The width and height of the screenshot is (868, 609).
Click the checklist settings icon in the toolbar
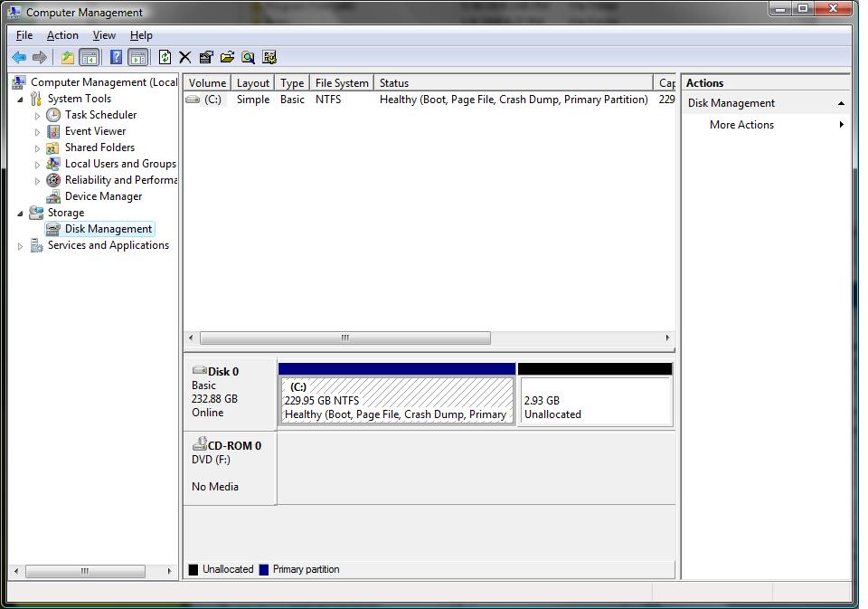(x=269, y=57)
